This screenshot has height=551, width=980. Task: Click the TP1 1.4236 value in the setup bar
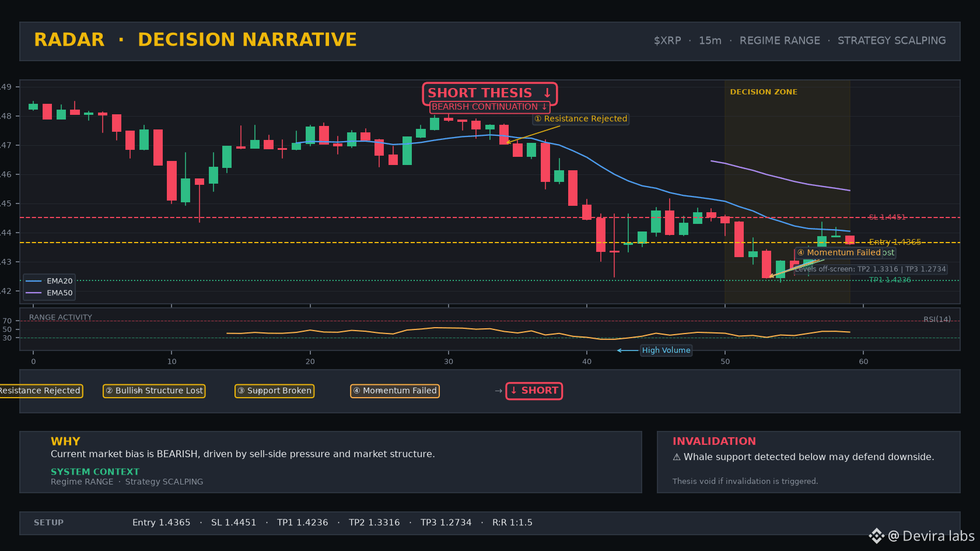[x=302, y=522]
